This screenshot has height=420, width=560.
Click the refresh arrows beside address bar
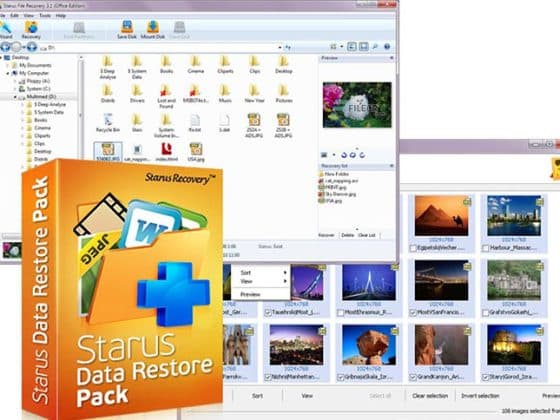pos(288,47)
